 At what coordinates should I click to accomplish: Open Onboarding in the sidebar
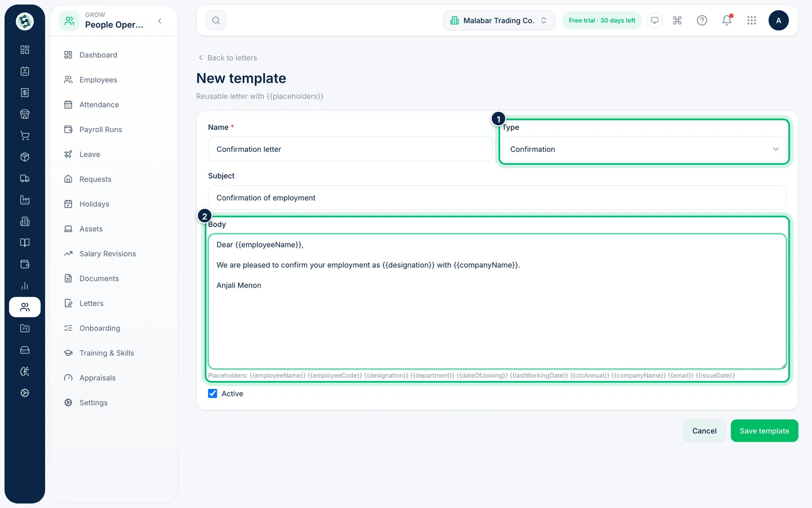(x=114, y=328)
